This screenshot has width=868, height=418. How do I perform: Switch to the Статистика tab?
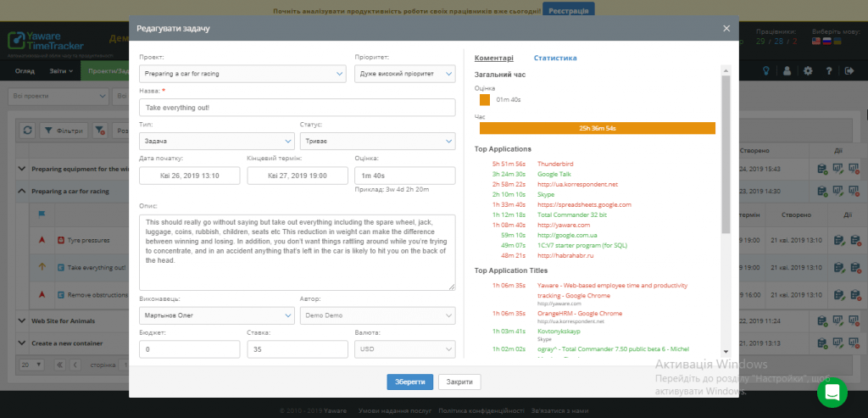(x=555, y=58)
